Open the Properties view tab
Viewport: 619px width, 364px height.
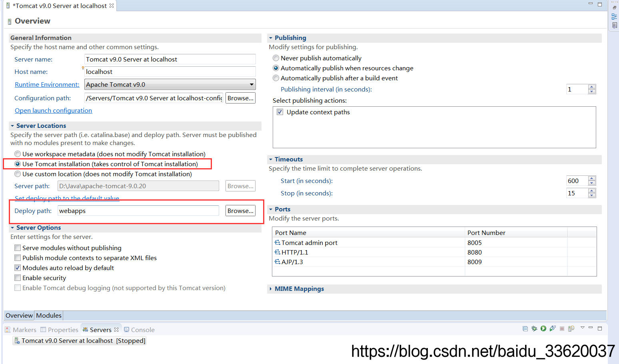coord(59,330)
